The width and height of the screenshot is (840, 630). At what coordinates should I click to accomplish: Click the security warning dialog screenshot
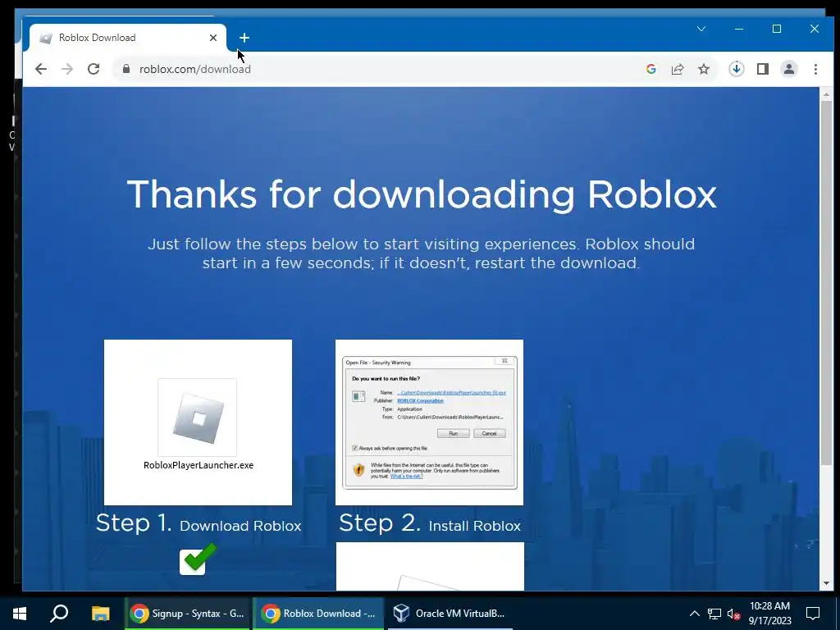[430, 422]
